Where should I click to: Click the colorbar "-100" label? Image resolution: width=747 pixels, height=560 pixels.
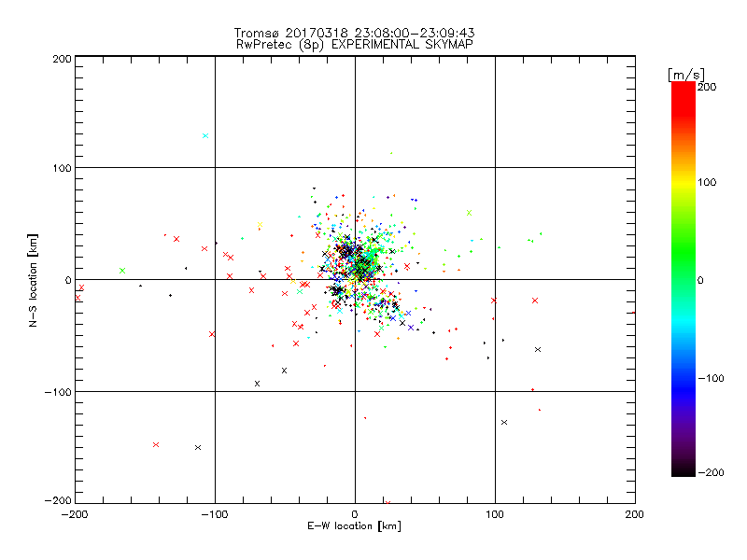coord(711,378)
